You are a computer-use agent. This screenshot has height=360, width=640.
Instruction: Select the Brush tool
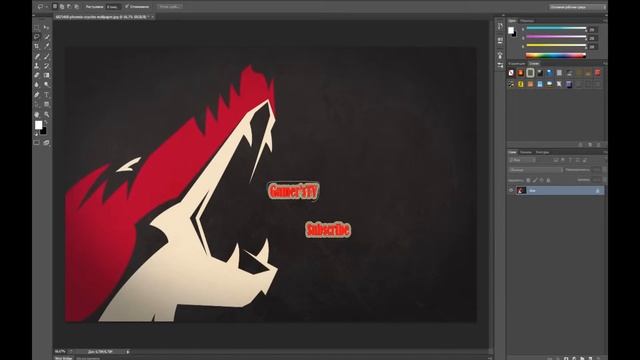pyautogui.click(x=47, y=56)
